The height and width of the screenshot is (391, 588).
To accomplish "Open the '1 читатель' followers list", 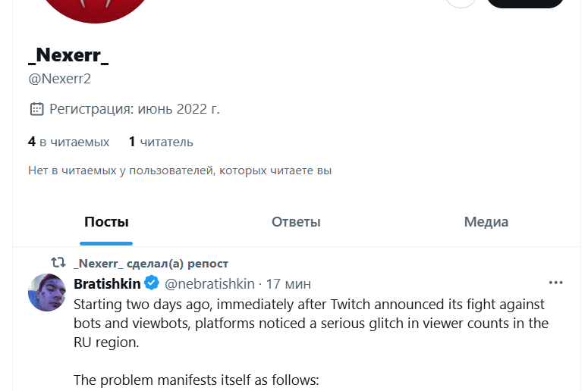I will pyautogui.click(x=161, y=142).
